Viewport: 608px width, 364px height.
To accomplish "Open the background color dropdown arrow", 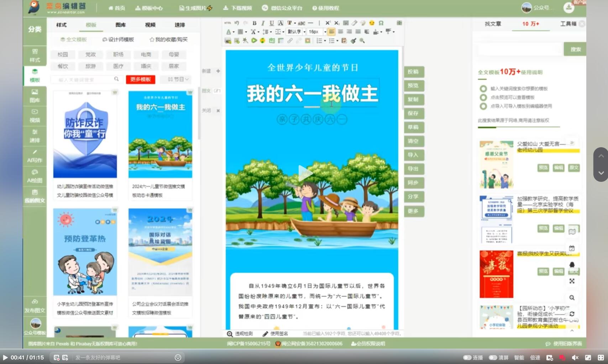I will click(246, 32).
